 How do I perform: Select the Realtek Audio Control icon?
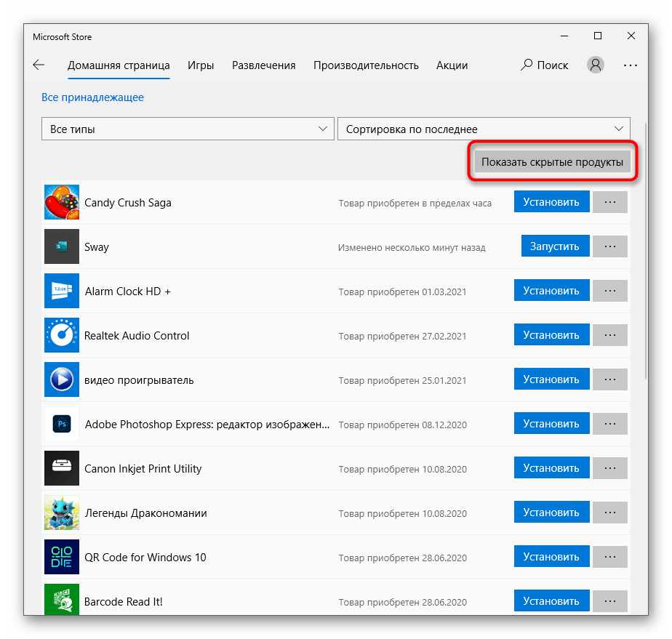(62, 335)
